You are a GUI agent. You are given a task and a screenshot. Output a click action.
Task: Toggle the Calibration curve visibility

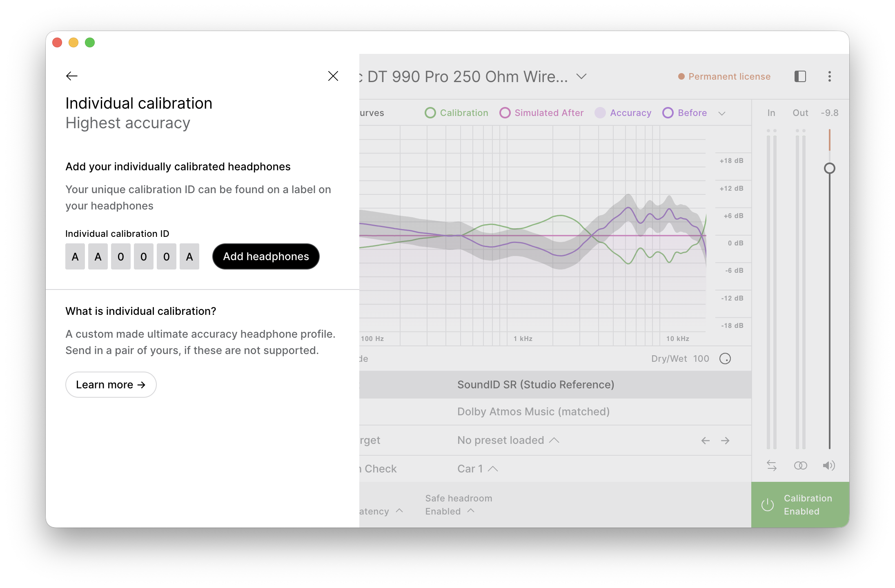[x=456, y=113]
